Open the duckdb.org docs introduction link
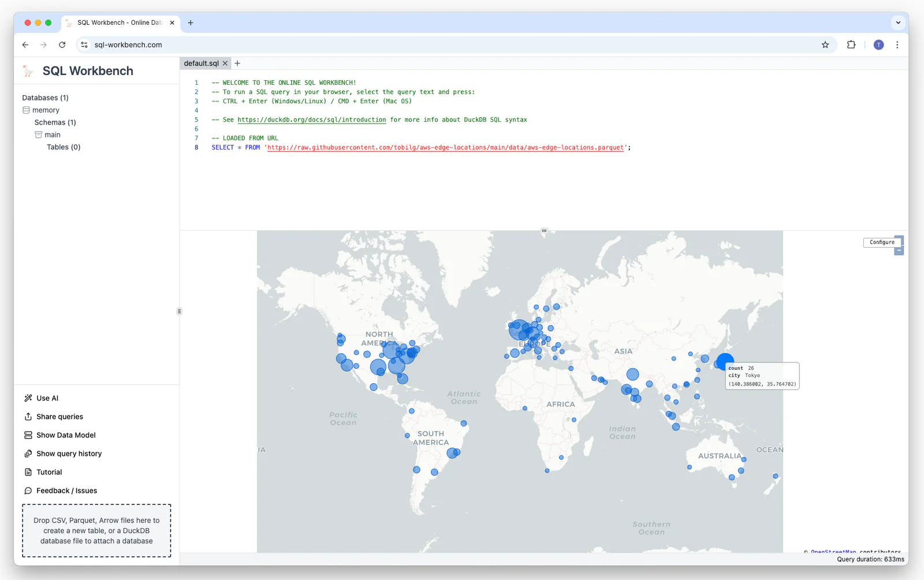 click(x=312, y=120)
